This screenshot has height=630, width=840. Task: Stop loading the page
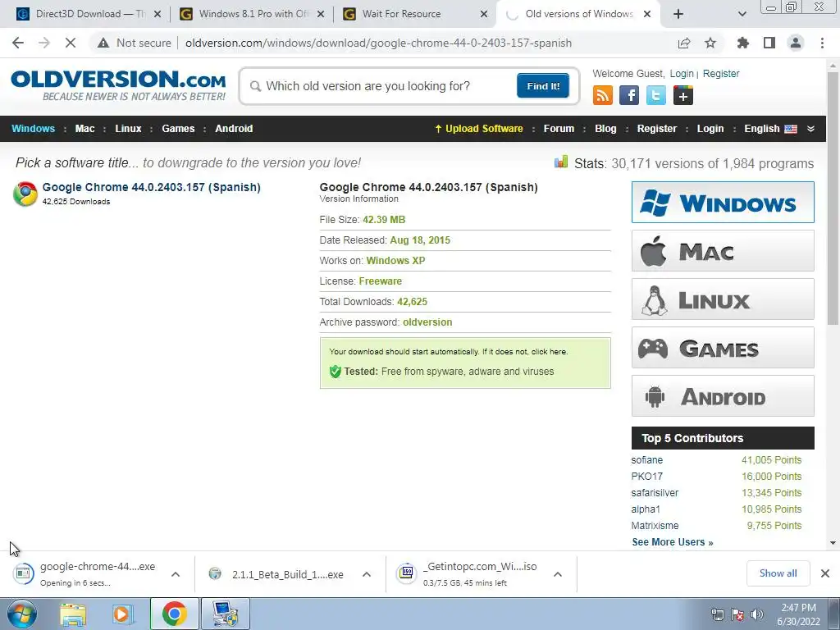point(71,43)
